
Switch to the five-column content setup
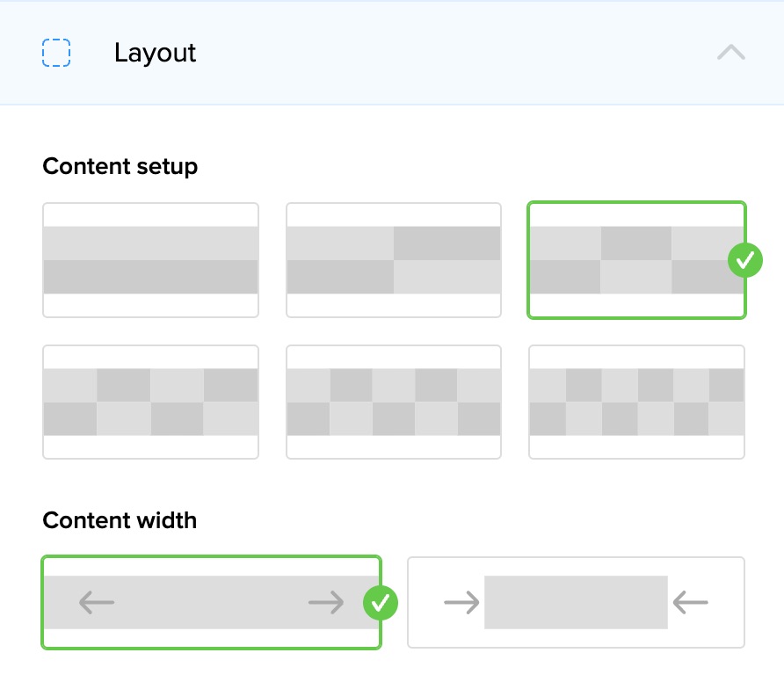pyautogui.click(x=394, y=402)
